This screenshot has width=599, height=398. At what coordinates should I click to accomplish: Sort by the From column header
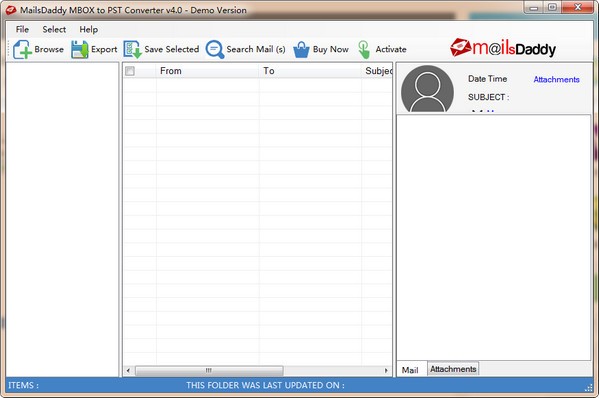click(x=207, y=71)
